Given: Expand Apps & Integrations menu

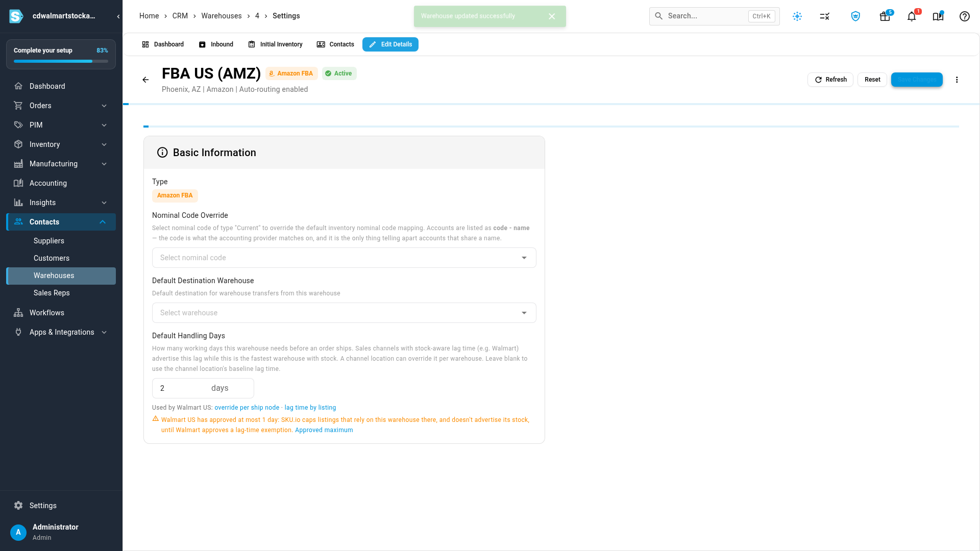Looking at the screenshot, I should click(x=61, y=332).
